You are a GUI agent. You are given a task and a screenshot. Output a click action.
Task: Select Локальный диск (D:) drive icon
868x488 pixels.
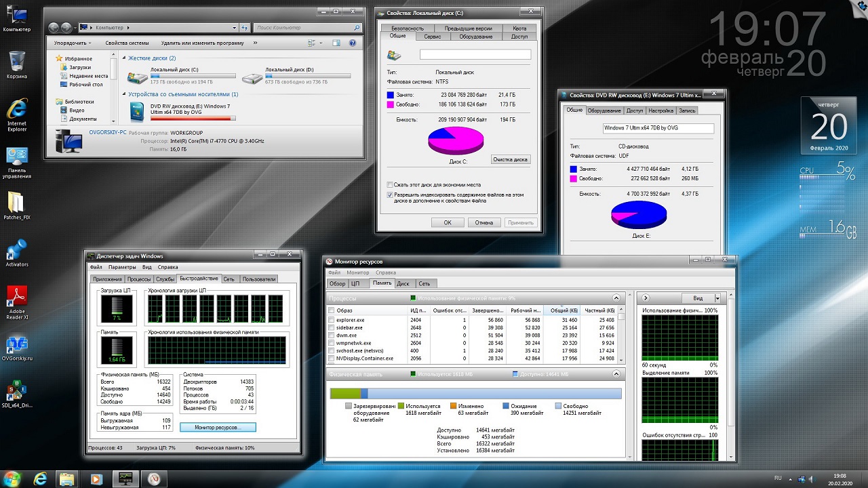click(253, 77)
